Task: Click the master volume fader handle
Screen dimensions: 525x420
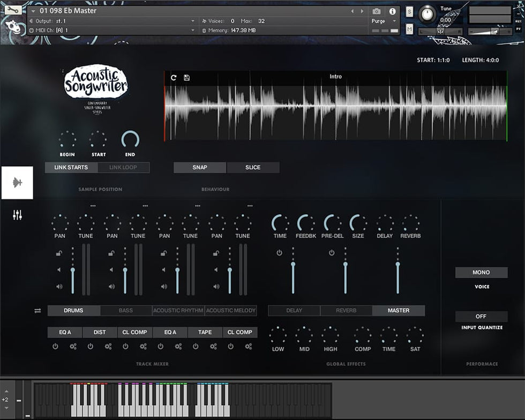Action: pos(397,264)
